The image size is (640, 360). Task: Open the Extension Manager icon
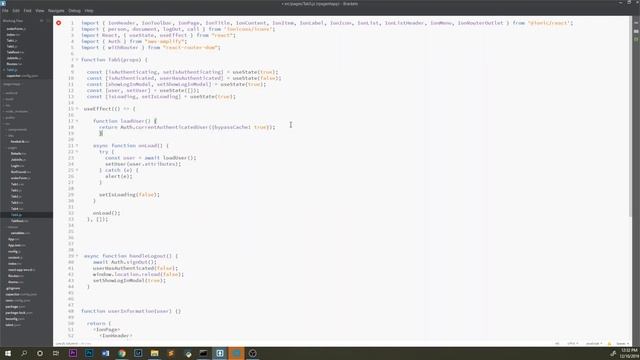pos(636,31)
